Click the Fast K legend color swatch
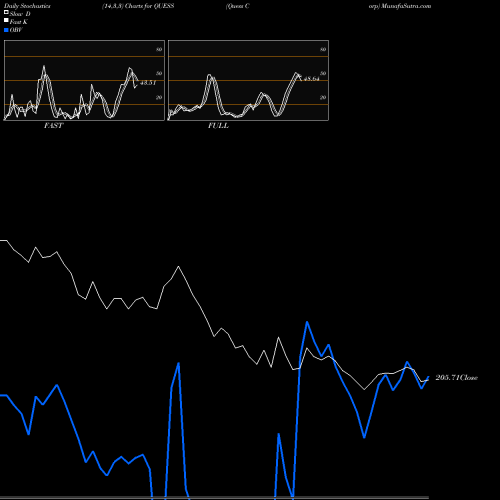This screenshot has height=500, width=500. tap(6, 21)
